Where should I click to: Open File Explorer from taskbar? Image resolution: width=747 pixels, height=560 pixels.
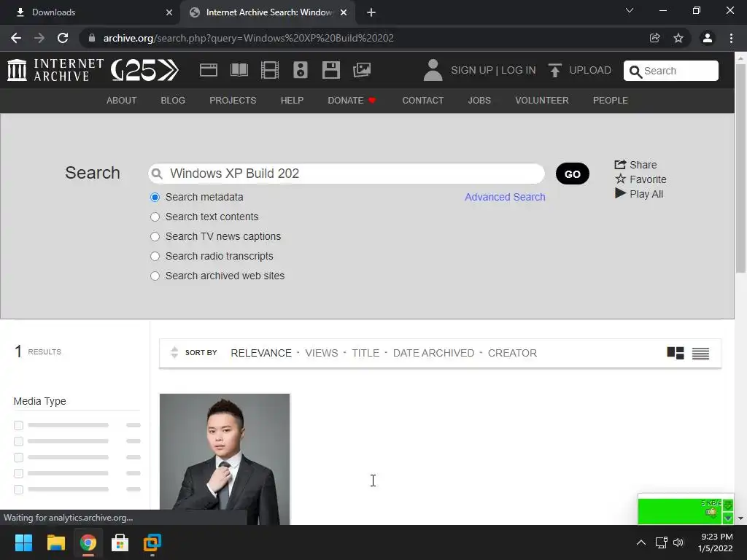tap(55, 542)
